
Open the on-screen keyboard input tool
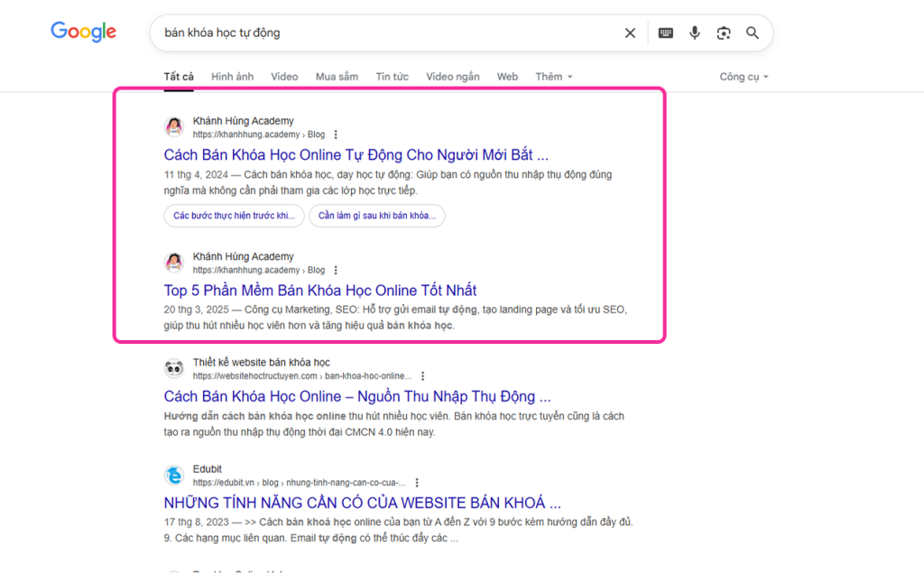point(666,33)
